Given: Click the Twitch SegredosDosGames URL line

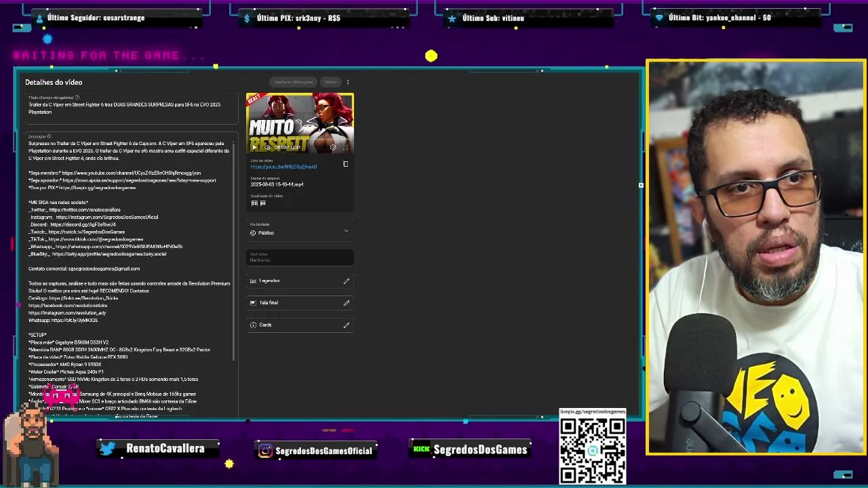Looking at the screenshot, I should pos(77,232).
